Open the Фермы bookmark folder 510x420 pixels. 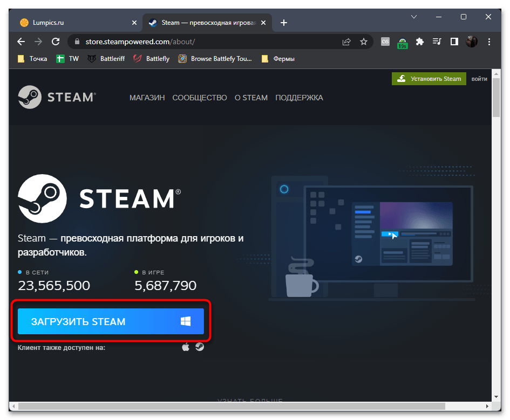[x=278, y=59]
